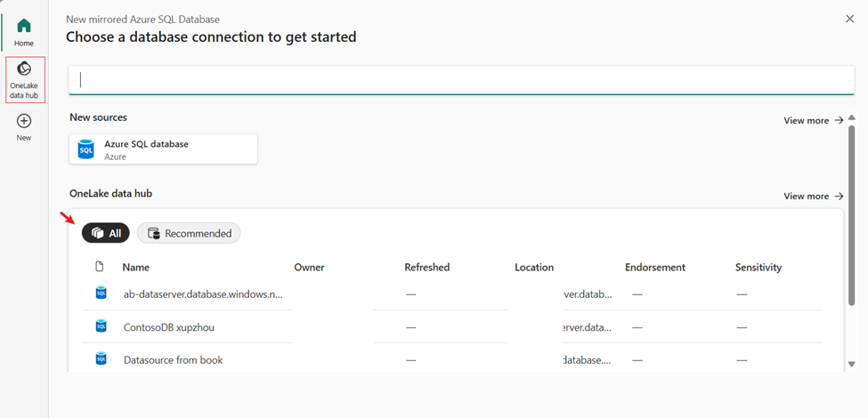This screenshot has height=418, width=868.
Task: Sort by the Refreshed column header
Action: (426, 268)
